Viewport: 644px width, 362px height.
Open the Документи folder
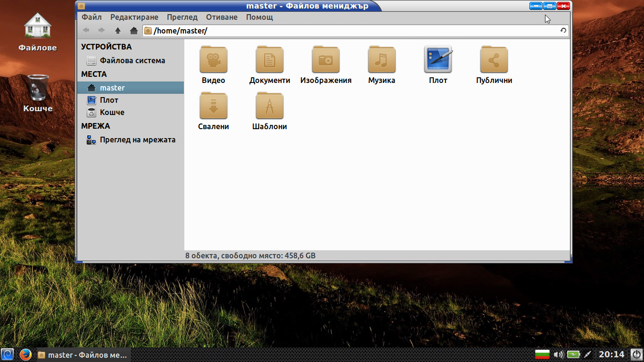[x=270, y=65]
